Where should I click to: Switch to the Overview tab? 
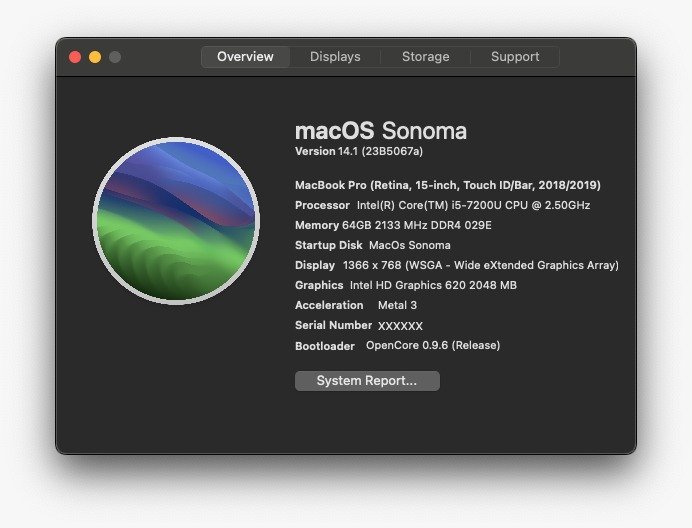(x=245, y=57)
